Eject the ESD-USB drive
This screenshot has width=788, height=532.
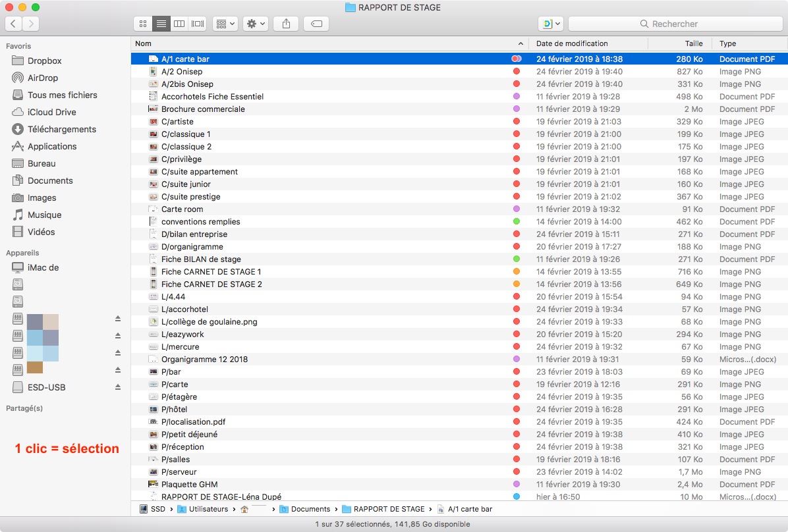click(118, 387)
